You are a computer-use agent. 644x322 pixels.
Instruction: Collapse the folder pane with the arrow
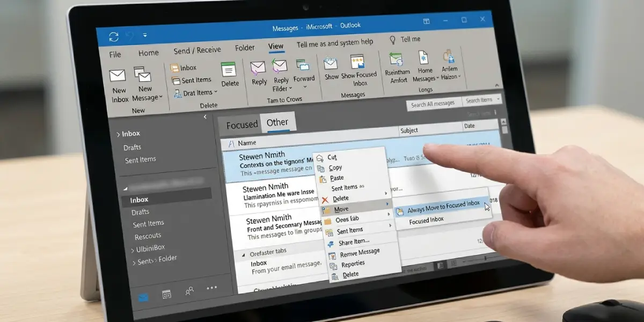pos(204,116)
